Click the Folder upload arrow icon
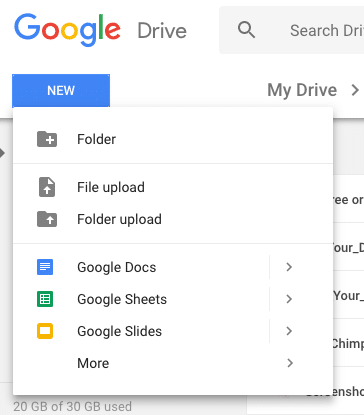 47,219
